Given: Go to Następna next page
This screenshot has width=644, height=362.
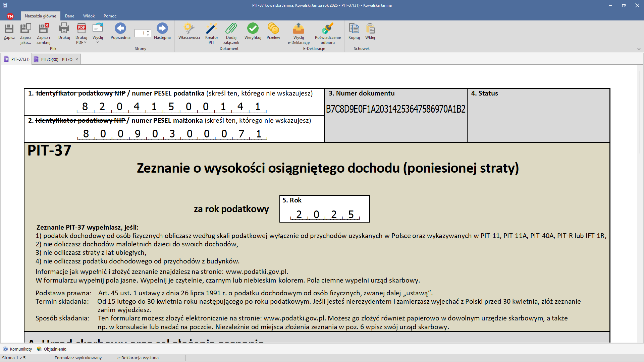Looking at the screenshot, I should 162,32.
